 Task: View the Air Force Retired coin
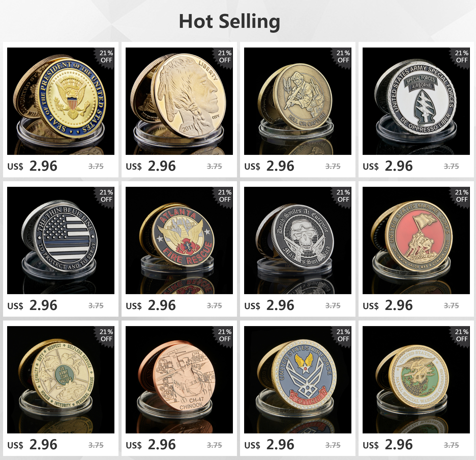(x=298, y=380)
